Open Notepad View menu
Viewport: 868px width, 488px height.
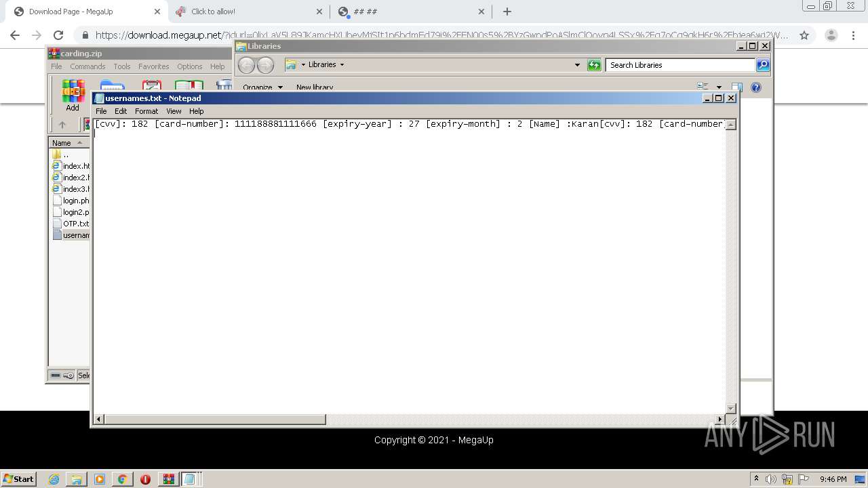point(174,111)
